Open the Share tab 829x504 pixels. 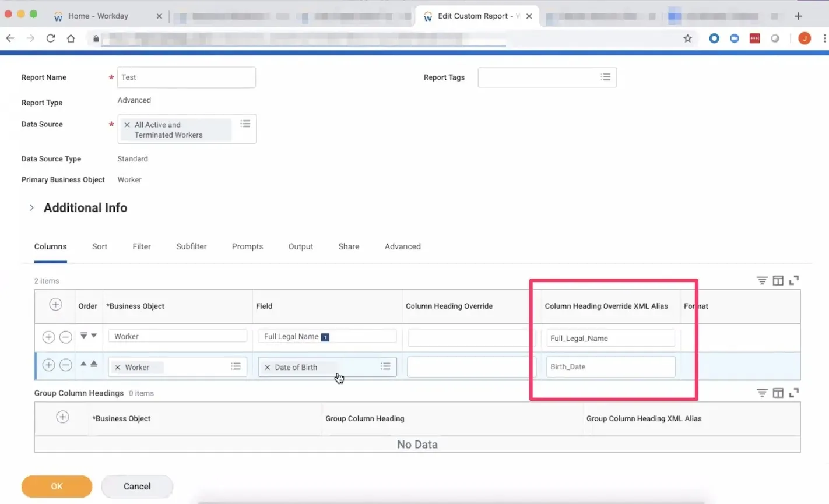349,246
